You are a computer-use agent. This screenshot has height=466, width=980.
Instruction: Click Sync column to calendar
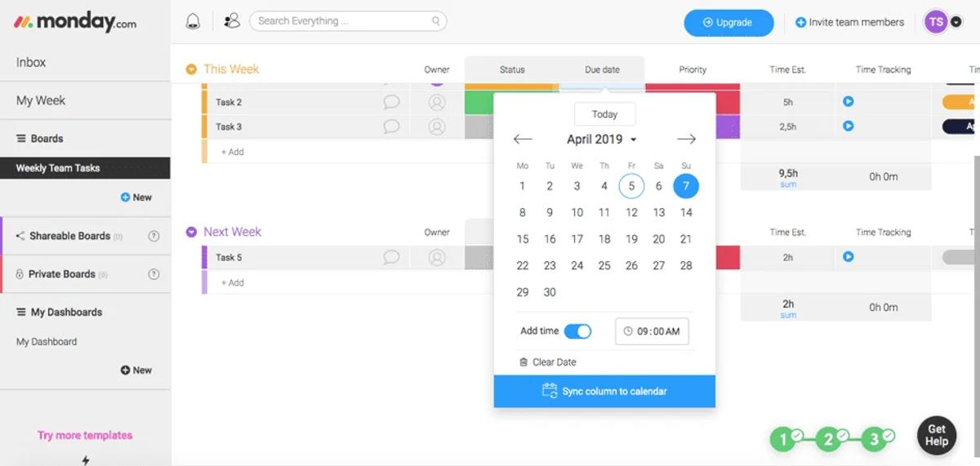(x=604, y=392)
